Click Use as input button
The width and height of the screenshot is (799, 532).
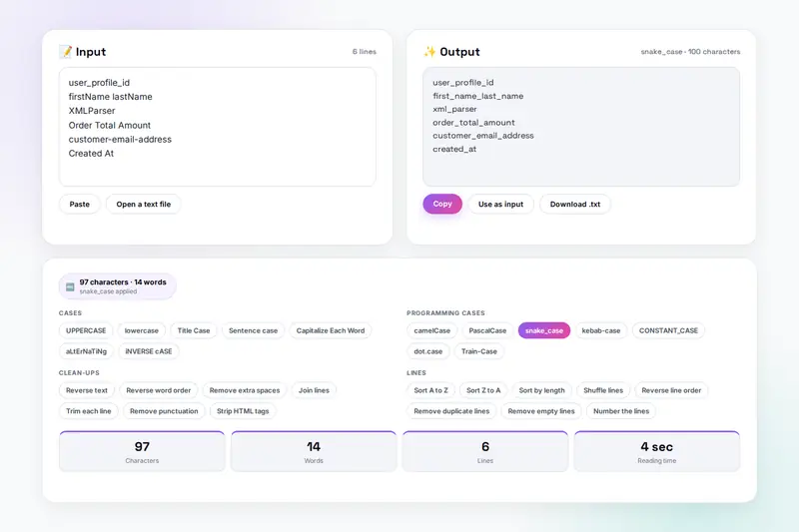click(x=500, y=205)
